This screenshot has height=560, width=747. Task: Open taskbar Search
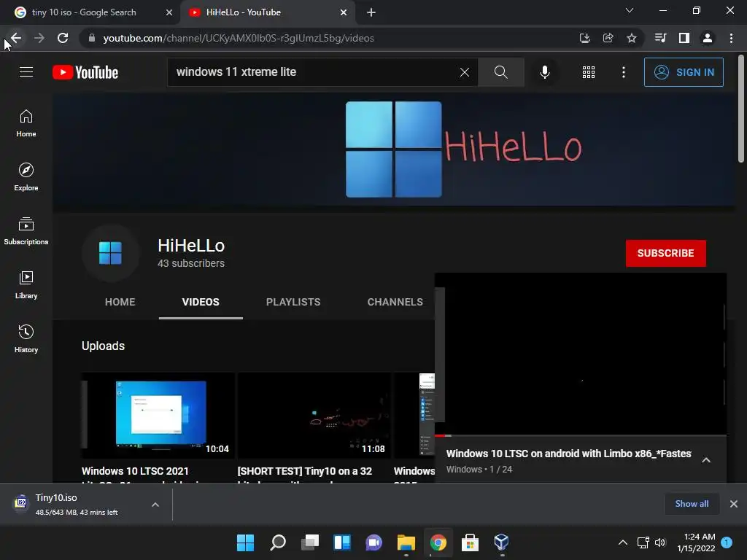[278, 542]
